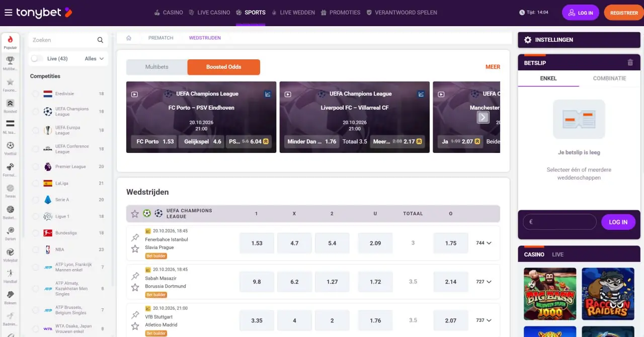Open Big Bass Halloween Splash 1000 game
Screen dimensions: 644x337
[550, 294]
